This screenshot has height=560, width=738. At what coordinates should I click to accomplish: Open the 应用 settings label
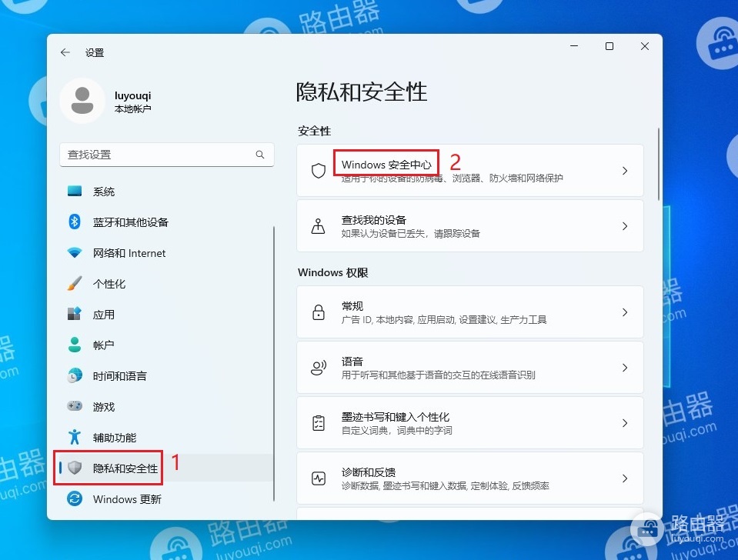104,315
